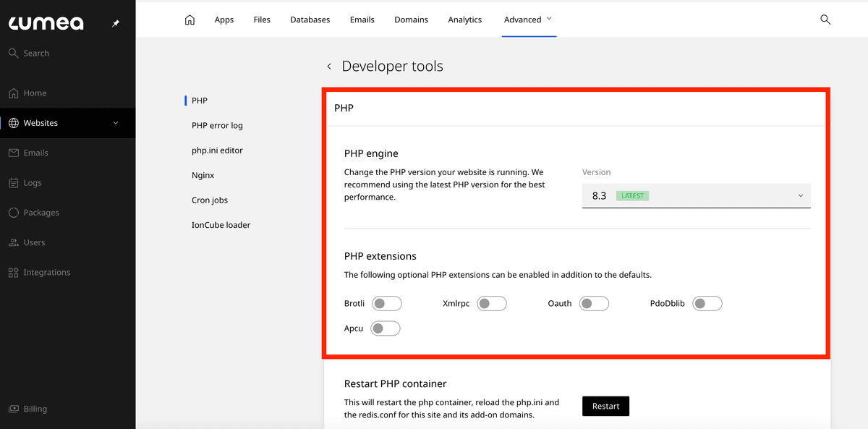Click the Packages sidebar icon

(14, 213)
